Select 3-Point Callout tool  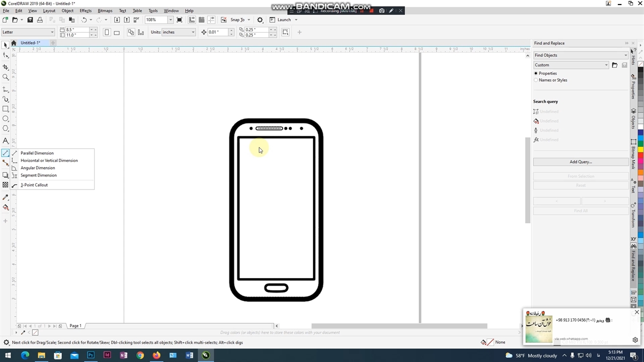click(34, 185)
